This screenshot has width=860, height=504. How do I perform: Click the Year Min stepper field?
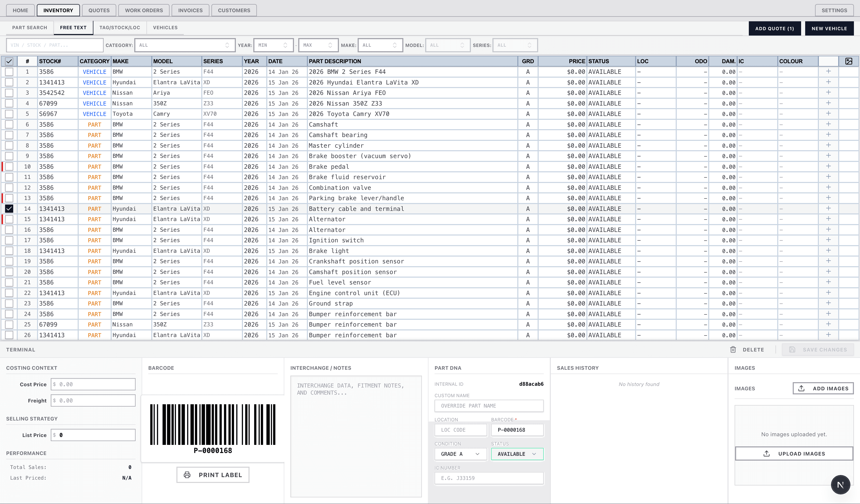273,45
